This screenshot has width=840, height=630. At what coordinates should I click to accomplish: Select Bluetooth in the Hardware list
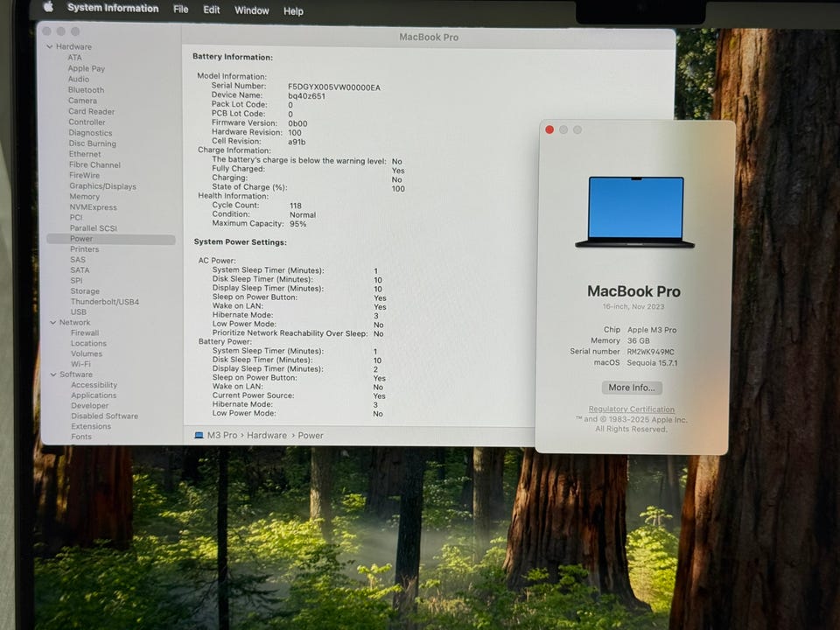click(86, 90)
